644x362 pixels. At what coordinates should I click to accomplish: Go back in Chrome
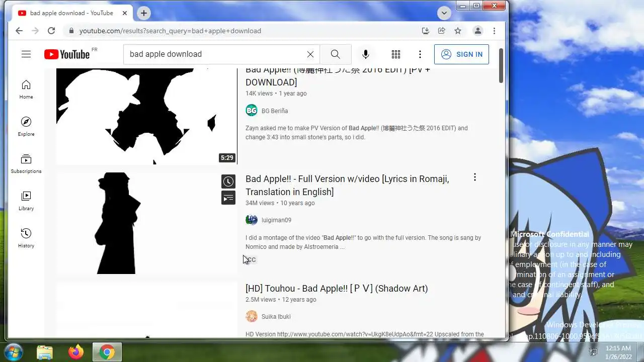click(x=19, y=31)
